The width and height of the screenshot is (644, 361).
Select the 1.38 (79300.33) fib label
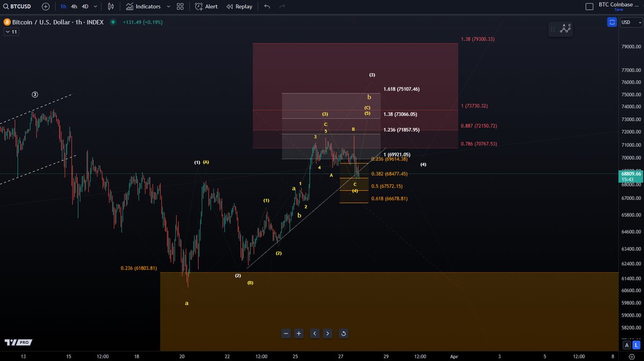[478, 39]
